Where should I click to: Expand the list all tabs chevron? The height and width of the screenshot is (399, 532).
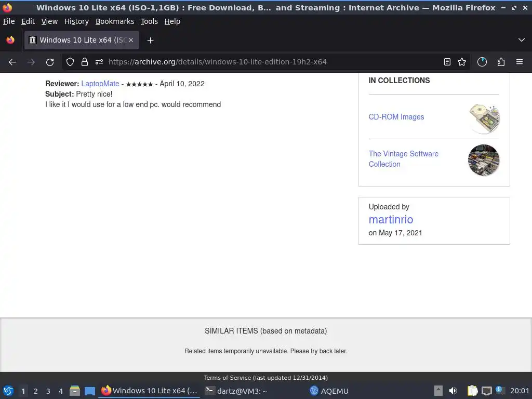[x=522, y=40]
